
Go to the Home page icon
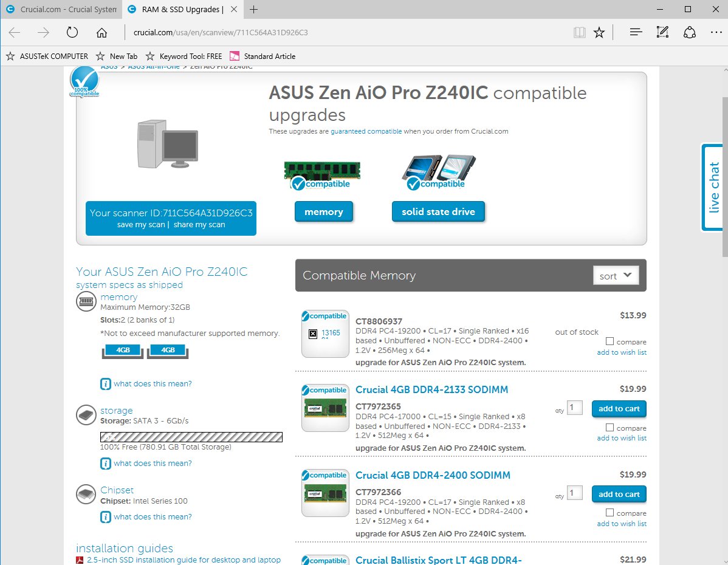101,32
